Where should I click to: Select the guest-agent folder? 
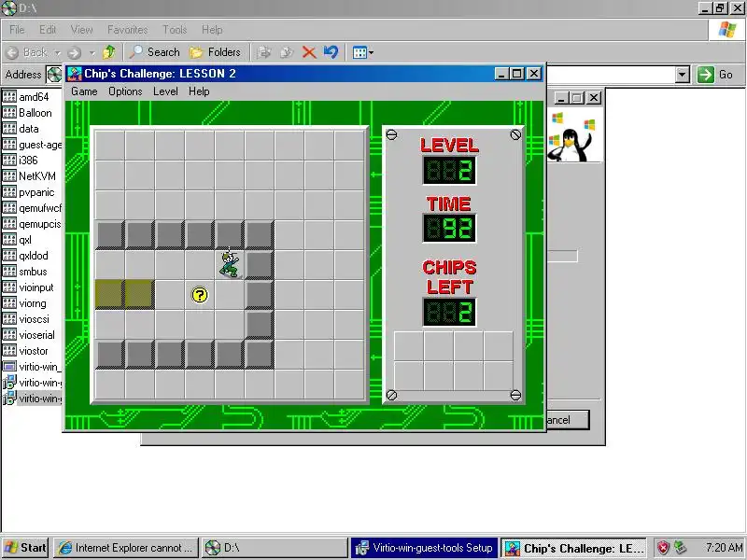[33, 145]
